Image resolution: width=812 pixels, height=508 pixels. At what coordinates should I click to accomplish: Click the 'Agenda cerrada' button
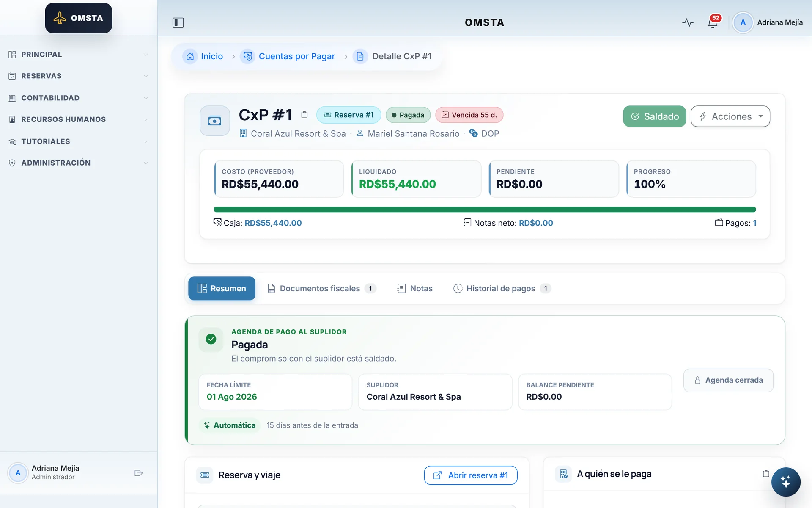click(728, 380)
